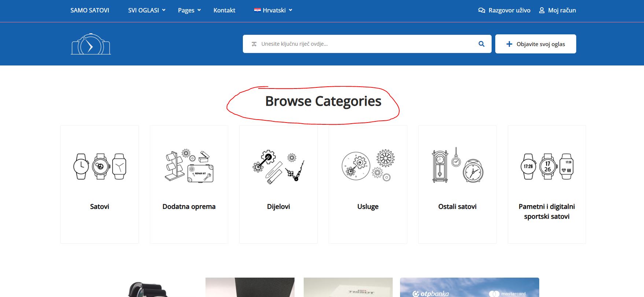Focus the keyword search input field
Screen dimensions: 644x297
(367, 44)
